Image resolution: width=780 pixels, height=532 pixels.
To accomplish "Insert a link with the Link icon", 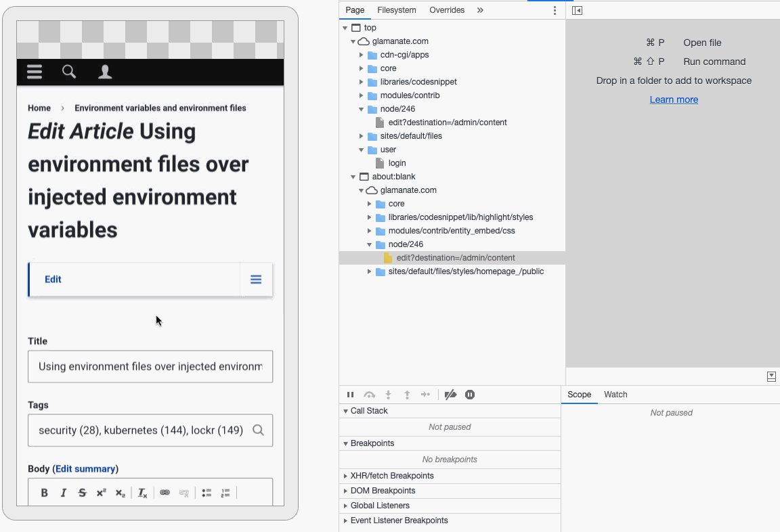I will coord(165,493).
